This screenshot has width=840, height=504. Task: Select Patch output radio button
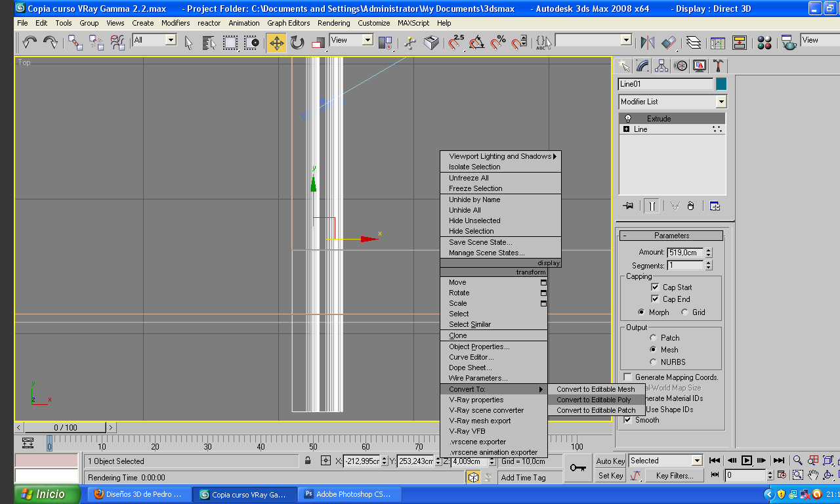pos(654,337)
